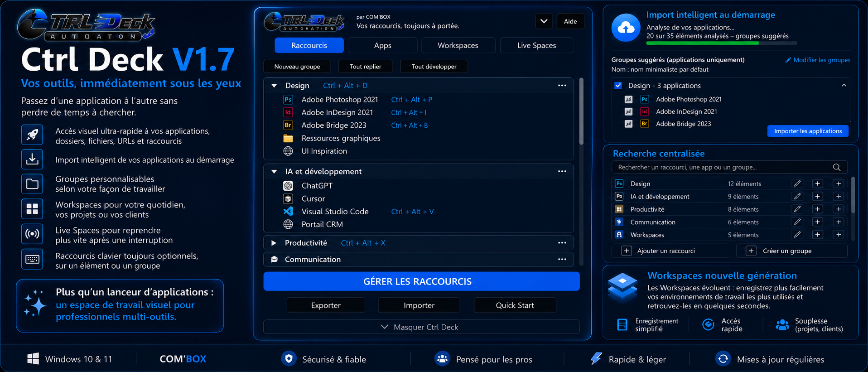
Task: Click Tout développer
Action: (434, 67)
